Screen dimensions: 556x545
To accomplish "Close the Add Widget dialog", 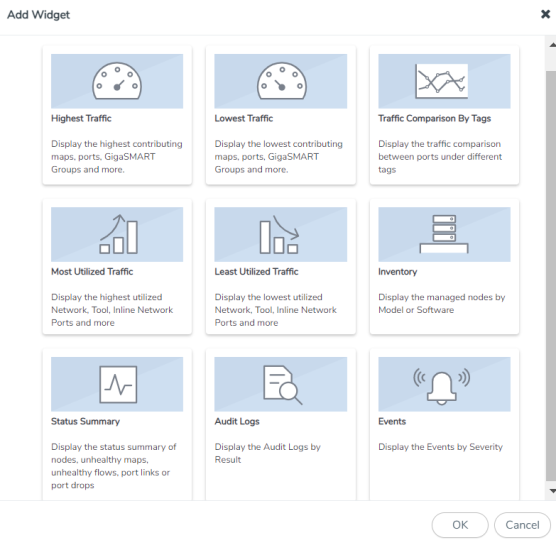I will (545, 14).
